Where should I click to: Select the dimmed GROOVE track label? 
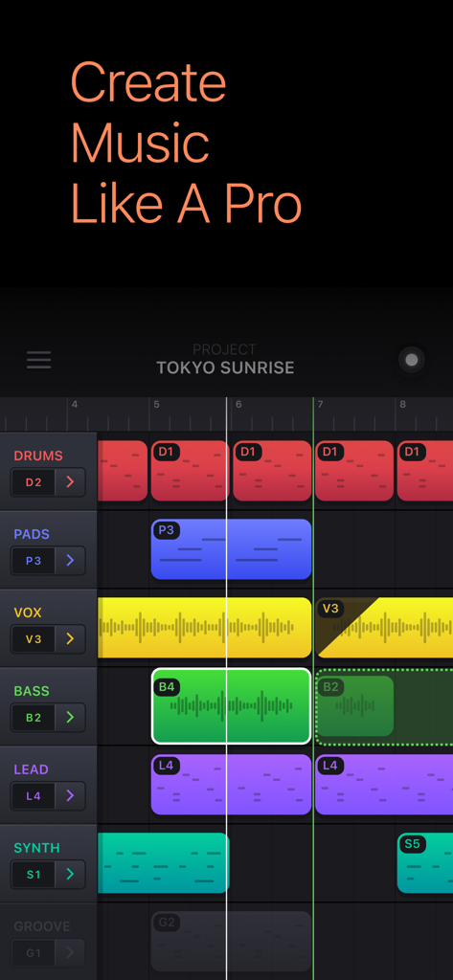click(x=42, y=926)
